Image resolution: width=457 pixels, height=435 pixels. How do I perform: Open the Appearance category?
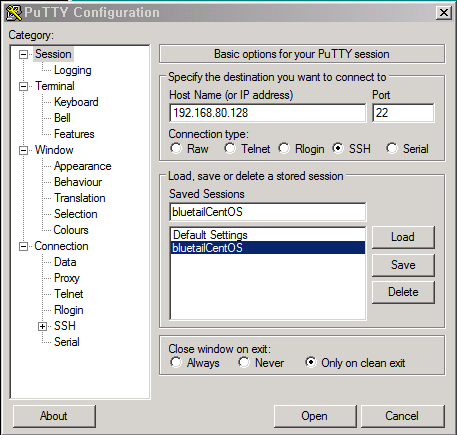(x=83, y=166)
